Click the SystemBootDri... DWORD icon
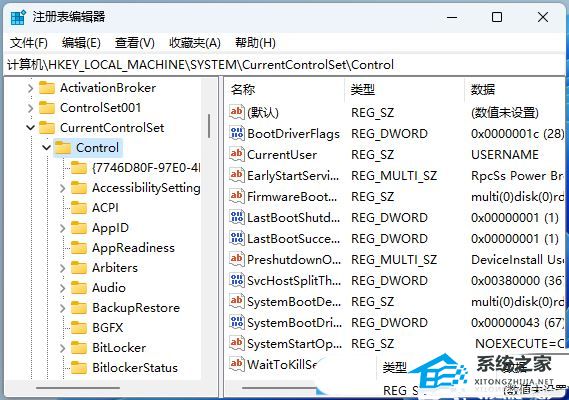569x400 pixels. pos(237,322)
